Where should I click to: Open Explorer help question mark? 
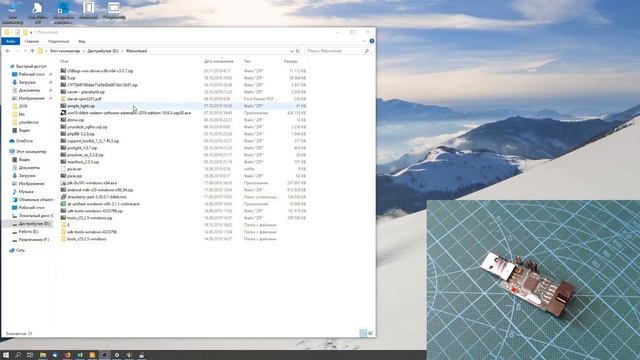point(371,41)
